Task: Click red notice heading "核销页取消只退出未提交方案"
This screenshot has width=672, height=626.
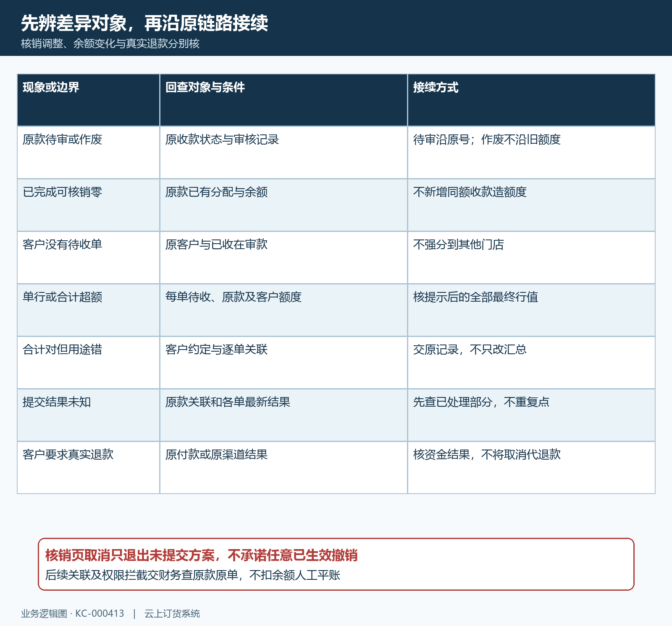Action: tap(130, 555)
